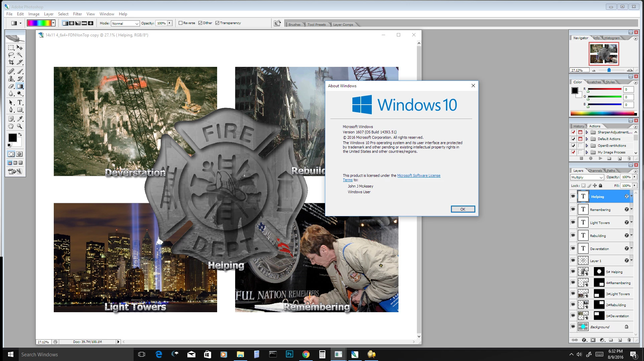
Task: Click the foreground color swatch in toolbox
Action: coord(12,137)
